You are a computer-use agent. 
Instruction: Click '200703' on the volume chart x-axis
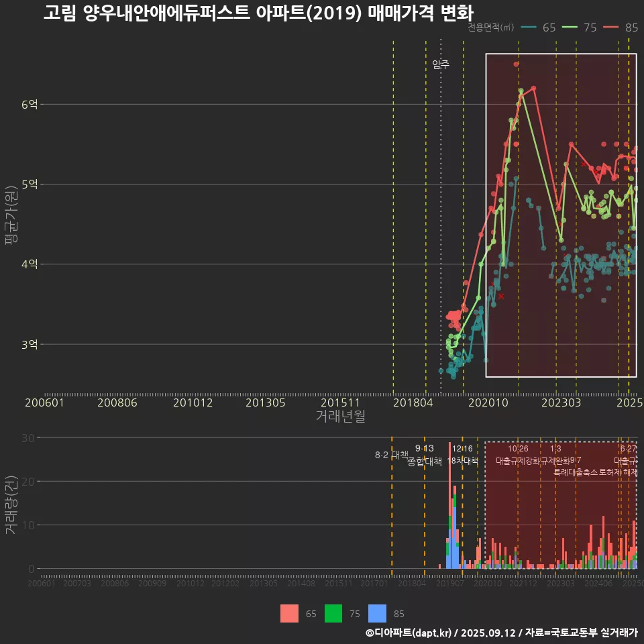(x=76, y=583)
